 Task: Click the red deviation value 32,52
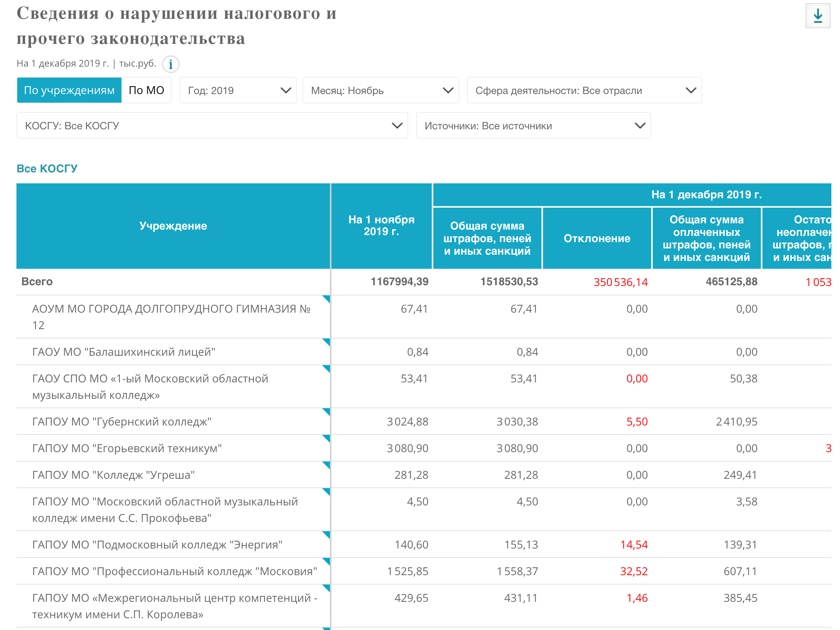[x=634, y=571]
